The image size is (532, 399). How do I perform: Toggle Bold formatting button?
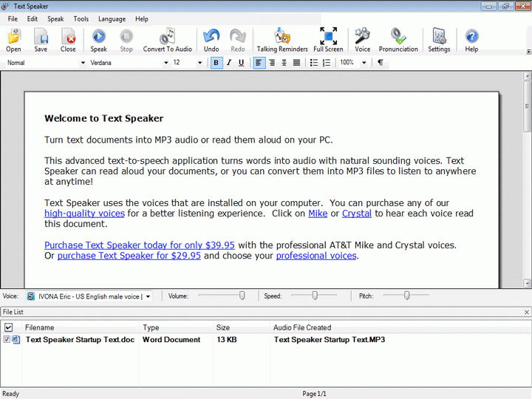(x=216, y=63)
